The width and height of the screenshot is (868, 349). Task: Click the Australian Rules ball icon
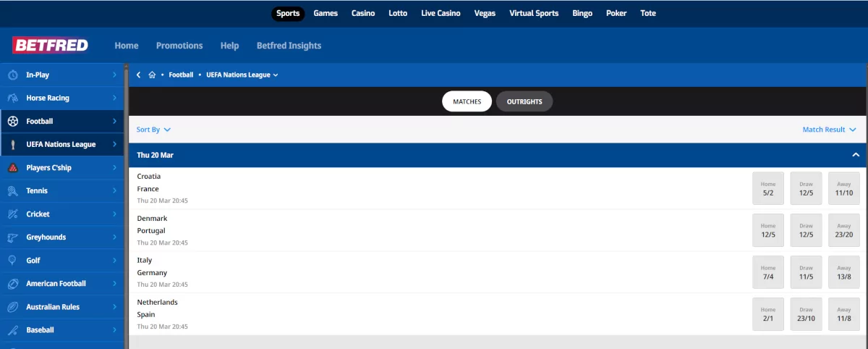13,306
